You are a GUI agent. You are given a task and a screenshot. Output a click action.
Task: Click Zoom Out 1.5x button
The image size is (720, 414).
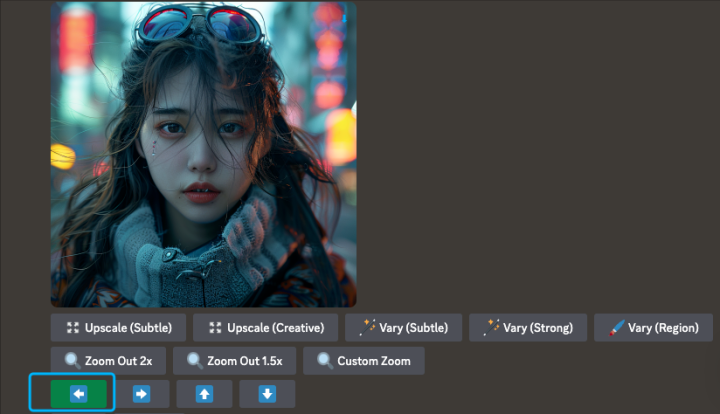[x=235, y=361]
